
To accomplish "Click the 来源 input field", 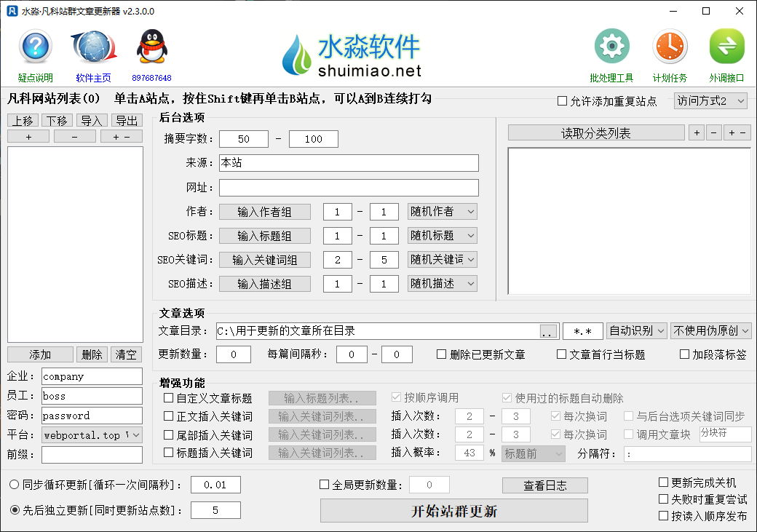I will click(x=349, y=163).
